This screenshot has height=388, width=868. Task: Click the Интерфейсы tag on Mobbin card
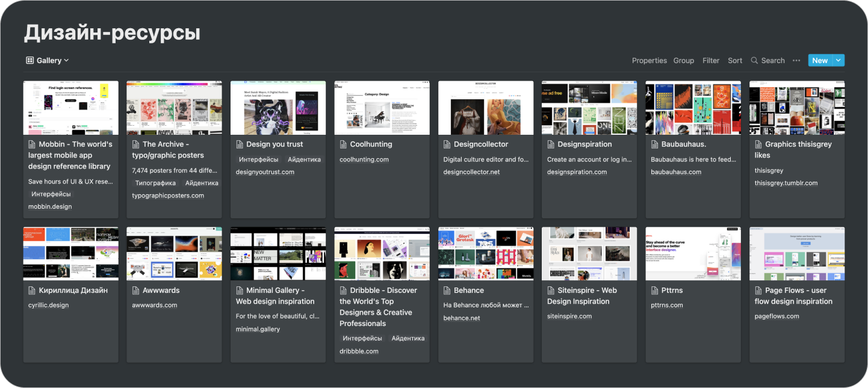click(51, 194)
